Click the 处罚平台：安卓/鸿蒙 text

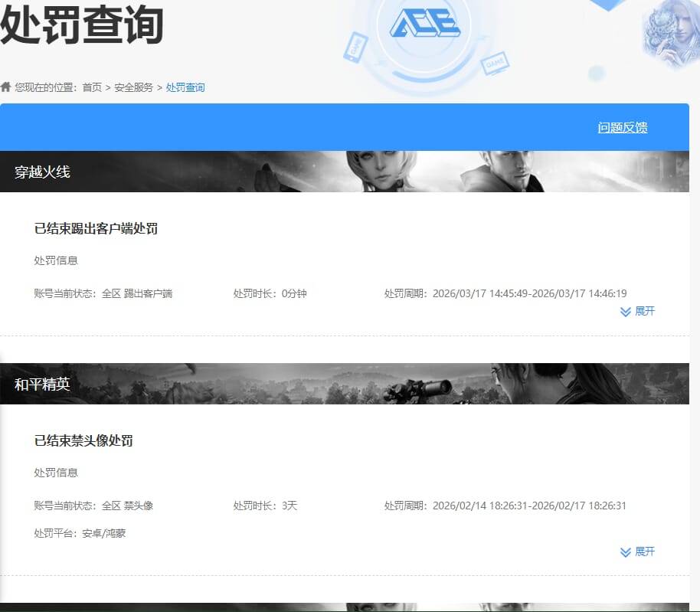click(x=80, y=533)
